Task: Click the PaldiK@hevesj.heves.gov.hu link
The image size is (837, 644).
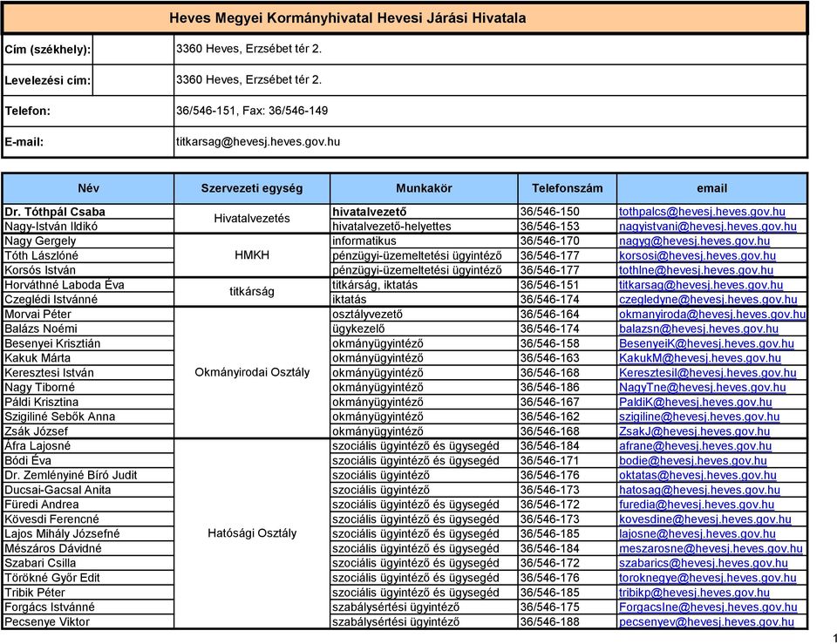Action: [696, 403]
